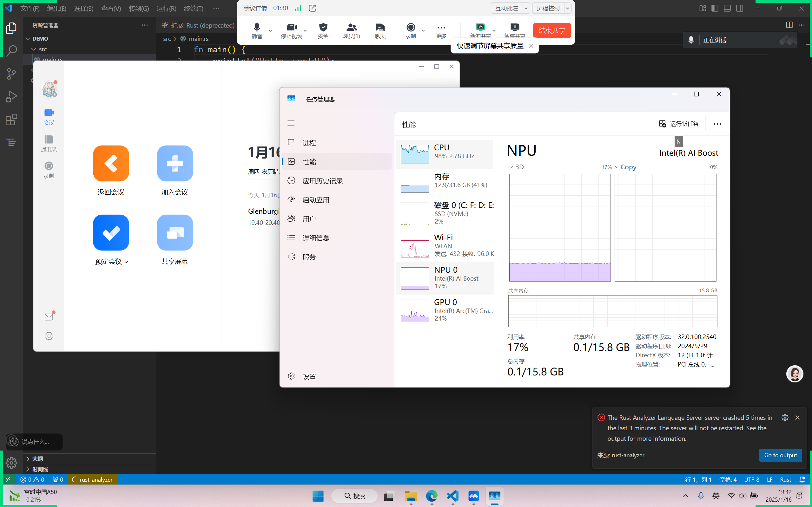
Task: Mute the microphone in the meeting toolbar
Action: point(256,30)
